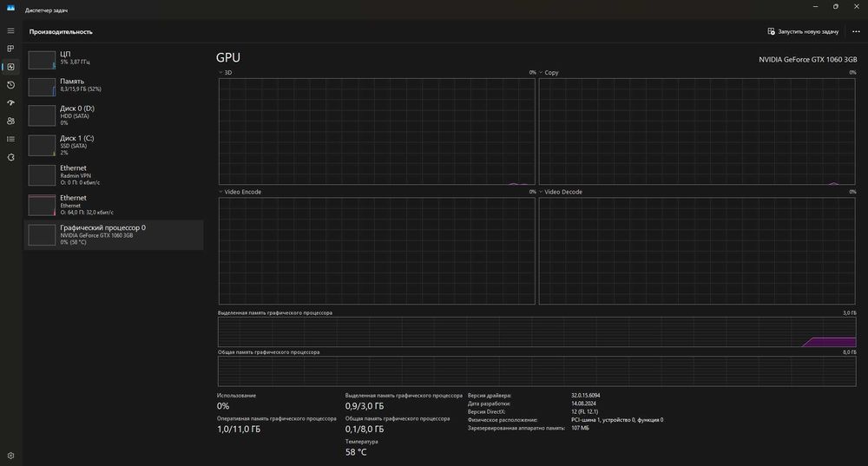Click the Task Manager app icon in title bar

pos(10,7)
